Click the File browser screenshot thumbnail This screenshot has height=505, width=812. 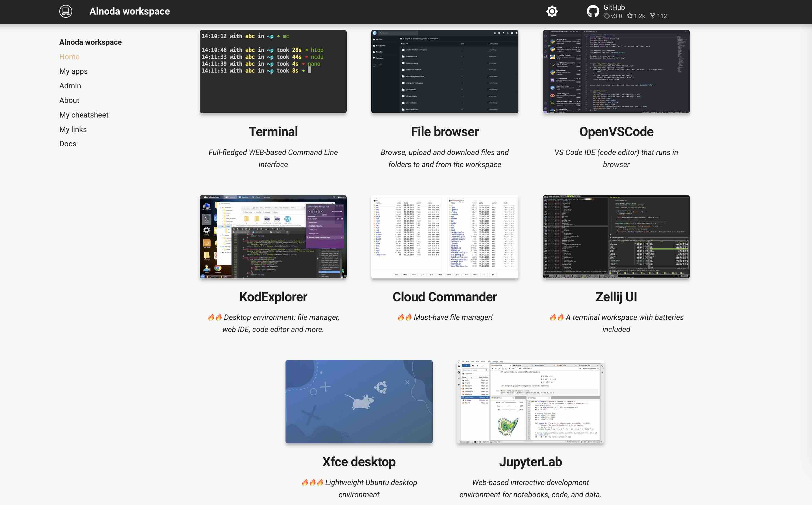pos(445,71)
